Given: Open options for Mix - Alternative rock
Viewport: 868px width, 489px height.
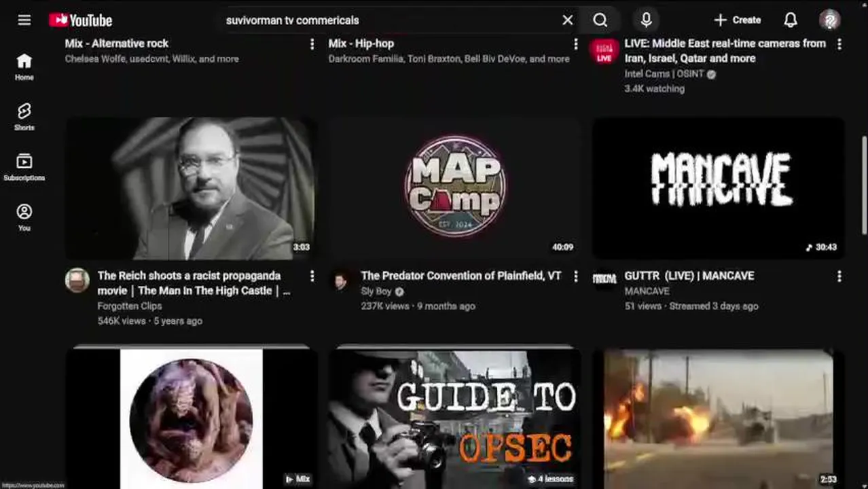Looking at the screenshot, I should (x=312, y=43).
